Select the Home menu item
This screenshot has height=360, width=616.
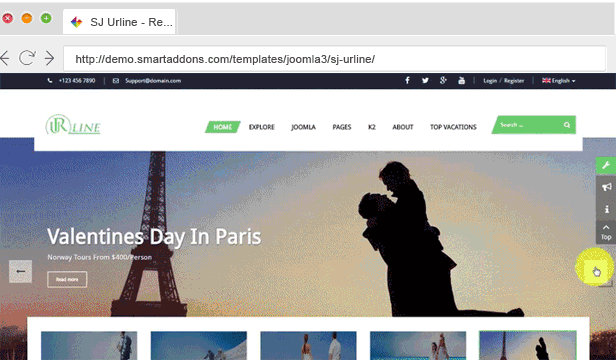[222, 127]
